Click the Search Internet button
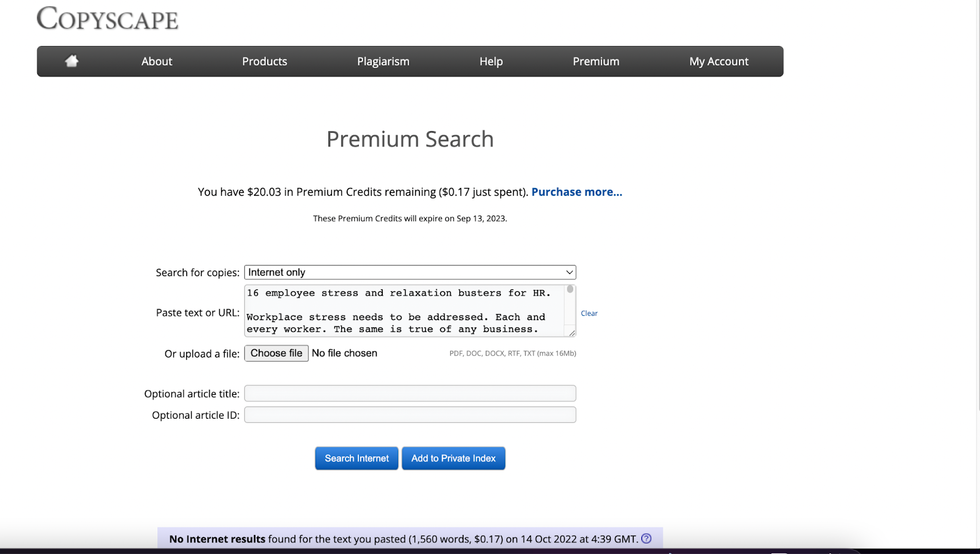This screenshot has height=554, width=980. click(x=356, y=459)
